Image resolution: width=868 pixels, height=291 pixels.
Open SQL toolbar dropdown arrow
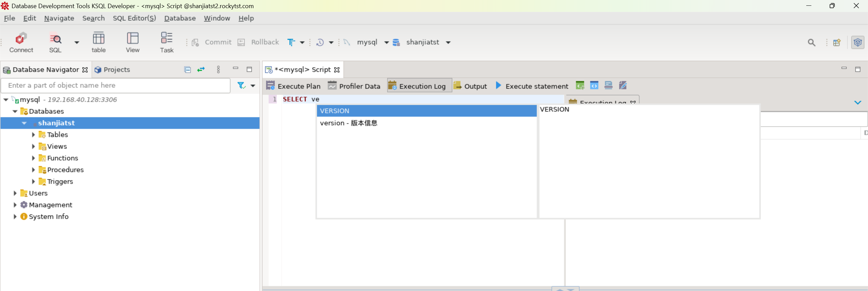point(77,42)
